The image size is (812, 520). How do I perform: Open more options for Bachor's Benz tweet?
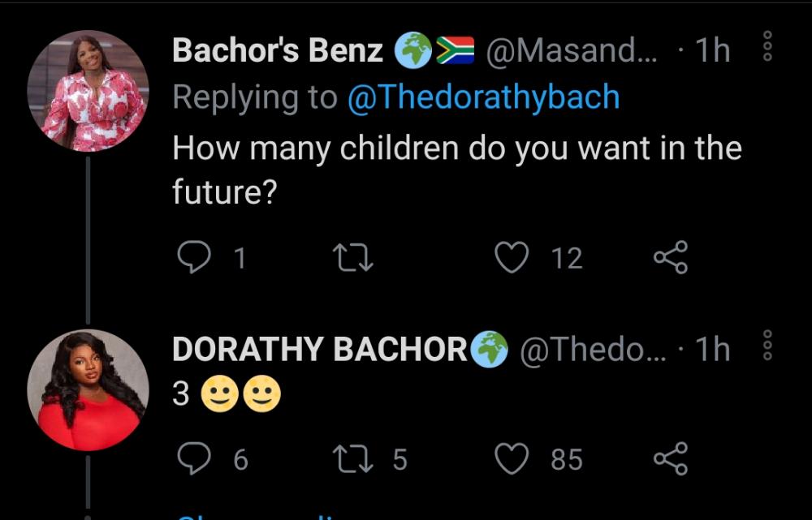767,49
